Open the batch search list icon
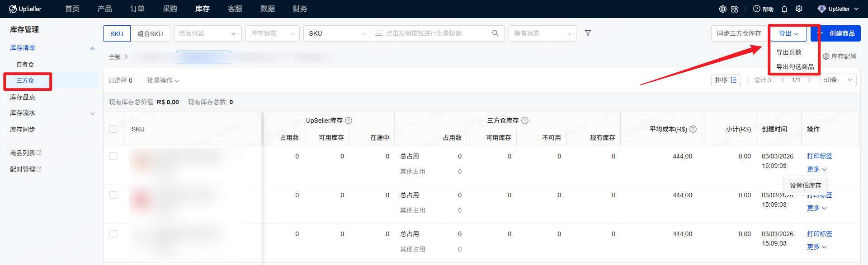The height and width of the screenshot is (265, 868). click(x=379, y=33)
